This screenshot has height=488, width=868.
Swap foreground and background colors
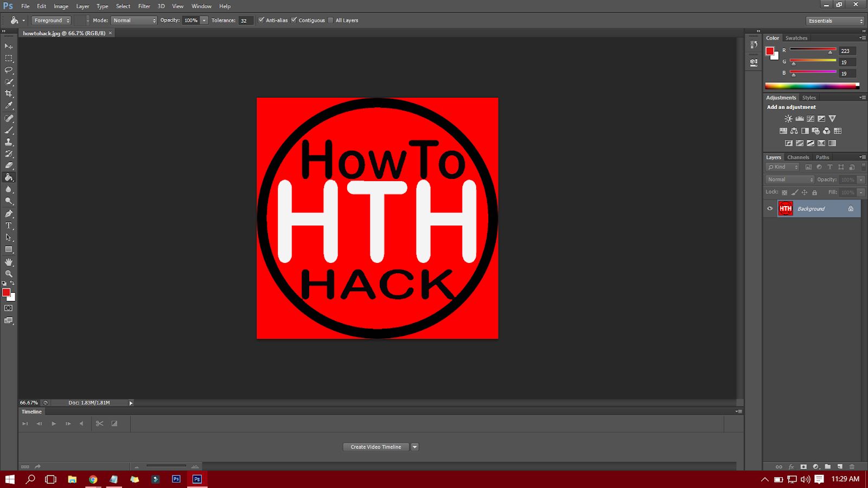[12, 283]
